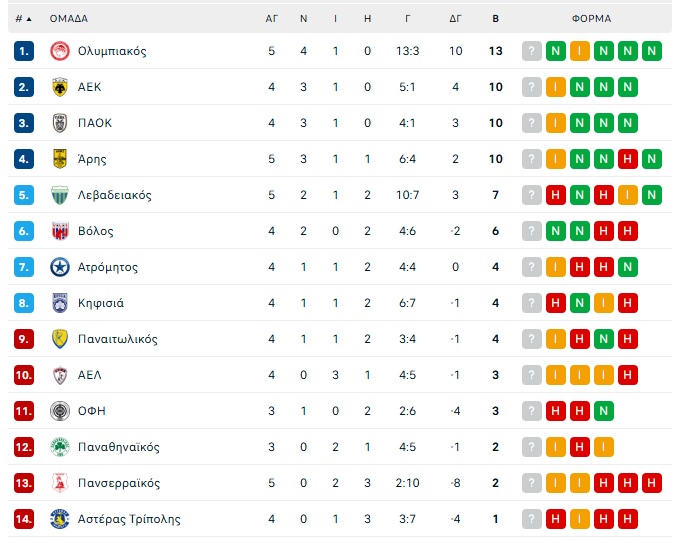678x543 pixels.
Task: Open the Κηφισιά team name link
Action: coord(101,303)
